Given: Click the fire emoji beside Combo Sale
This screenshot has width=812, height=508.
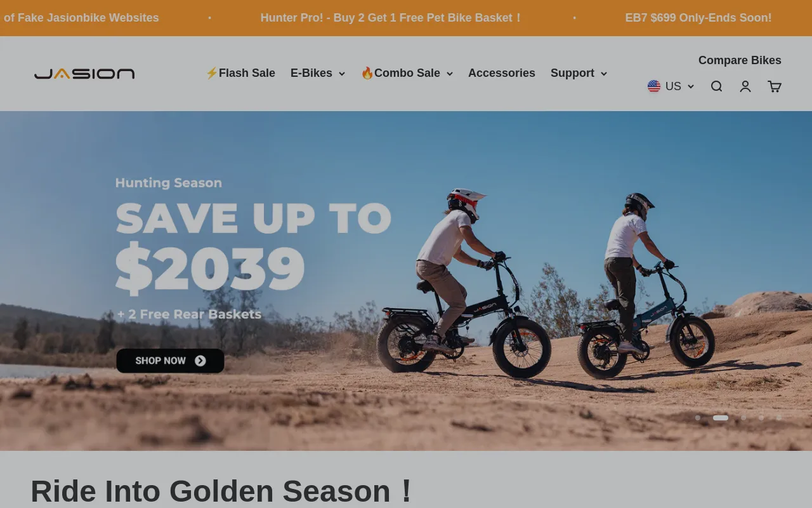Looking at the screenshot, I should click(367, 73).
